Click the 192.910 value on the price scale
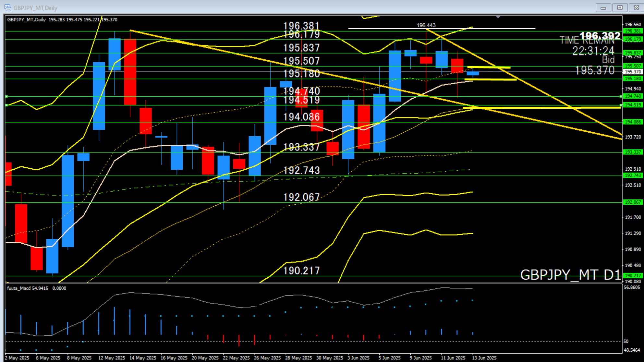This screenshot has width=644, height=362. (633, 169)
